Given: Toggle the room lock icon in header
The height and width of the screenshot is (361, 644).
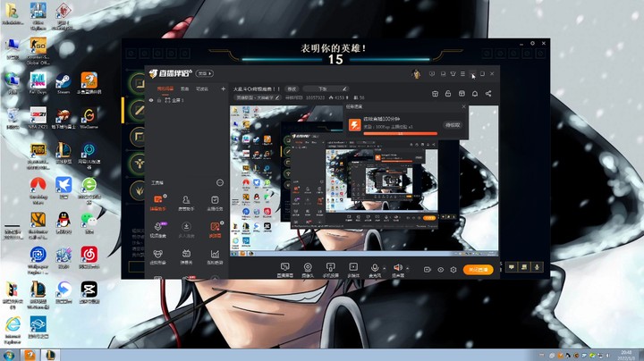Looking at the screenshot, I should [448, 94].
